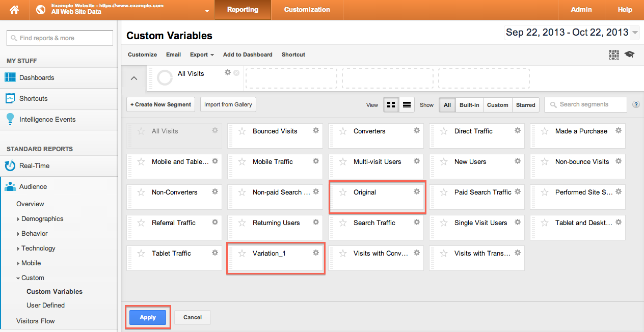Open the account selector dropdown arrow

(x=207, y=11)
